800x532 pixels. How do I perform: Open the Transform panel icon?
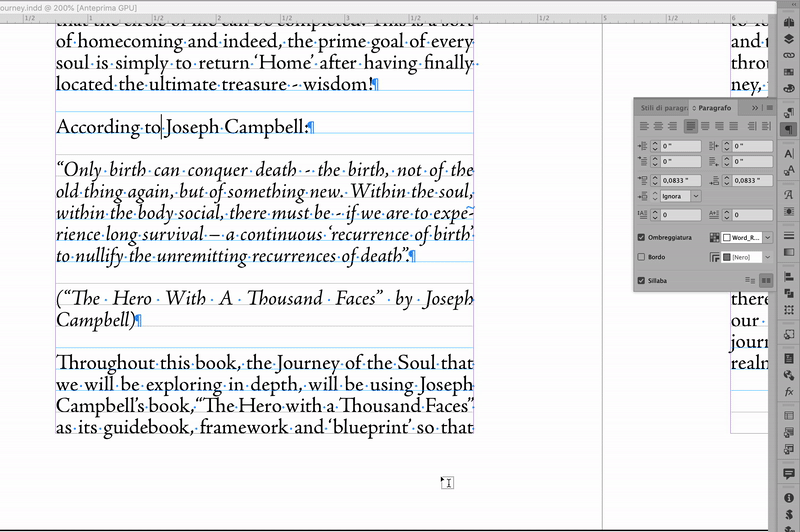[x=789, y=309]
